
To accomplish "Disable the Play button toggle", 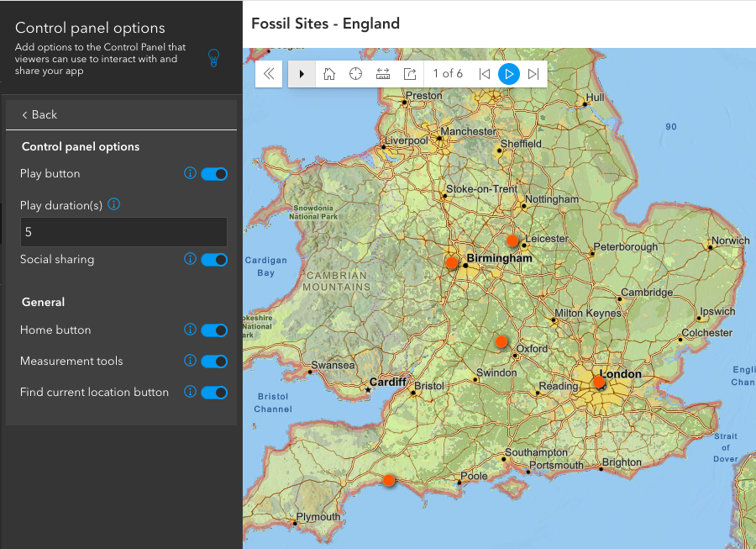I will pyautogui.click(x=214, y=174).
